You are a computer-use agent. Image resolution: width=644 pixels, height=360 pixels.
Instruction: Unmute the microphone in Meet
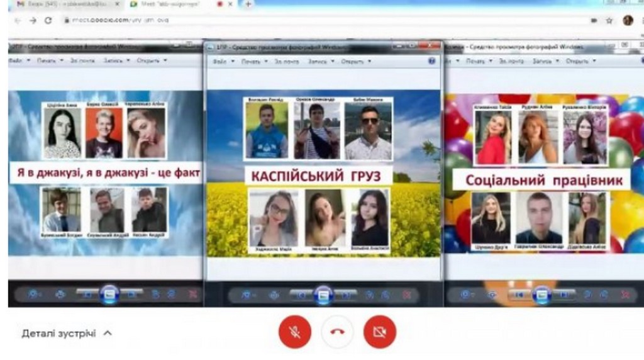295,332
